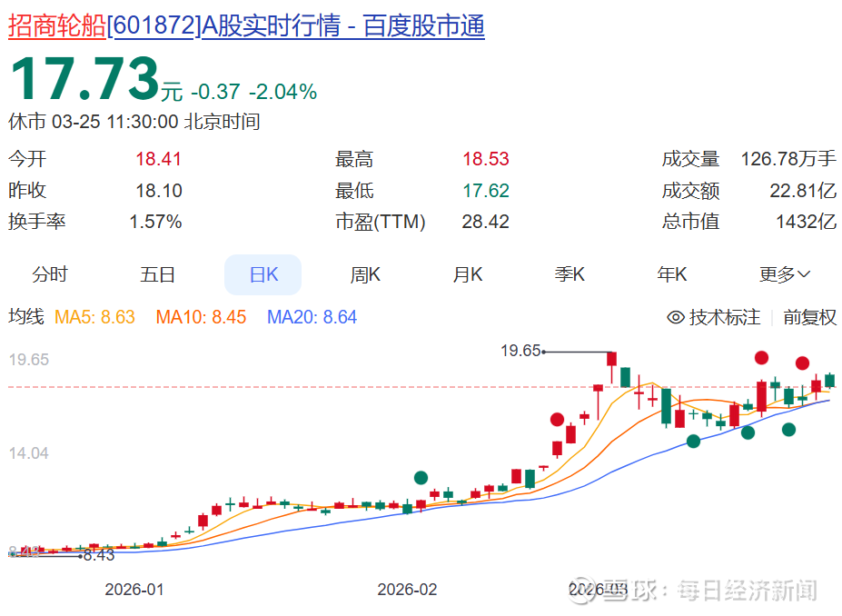Click the 成交额 value 22.81亿
842x616 pixels.
803,191
